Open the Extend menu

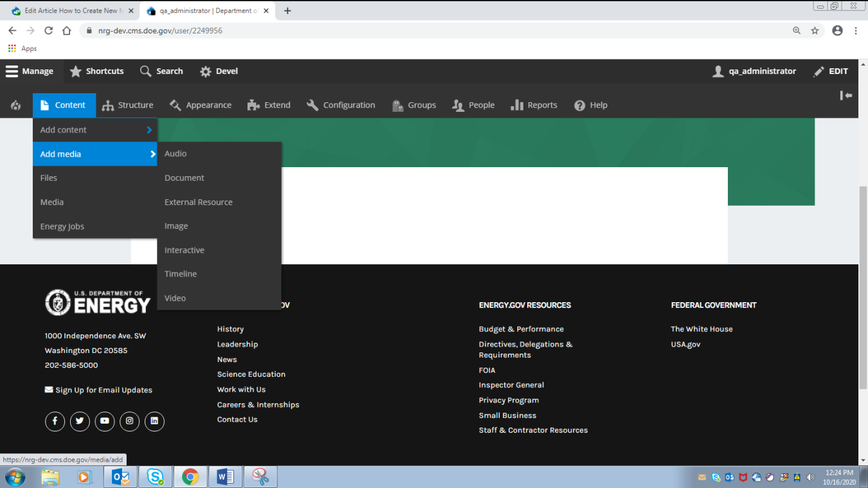[269, 105]
